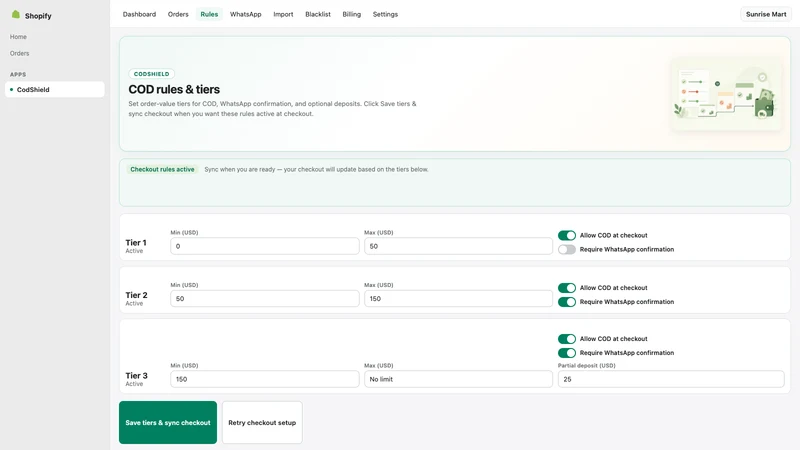Click the COD rules illustration graphic

point(726,94)
